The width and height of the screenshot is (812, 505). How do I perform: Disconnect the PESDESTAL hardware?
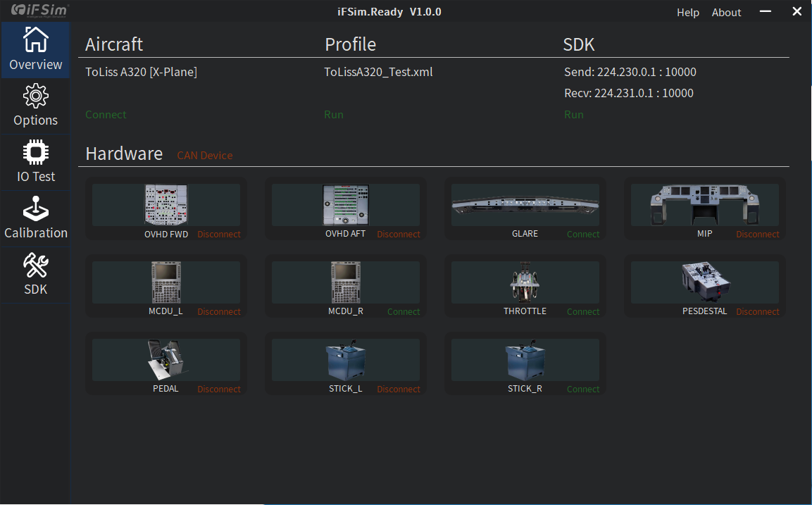pos(758,312)
